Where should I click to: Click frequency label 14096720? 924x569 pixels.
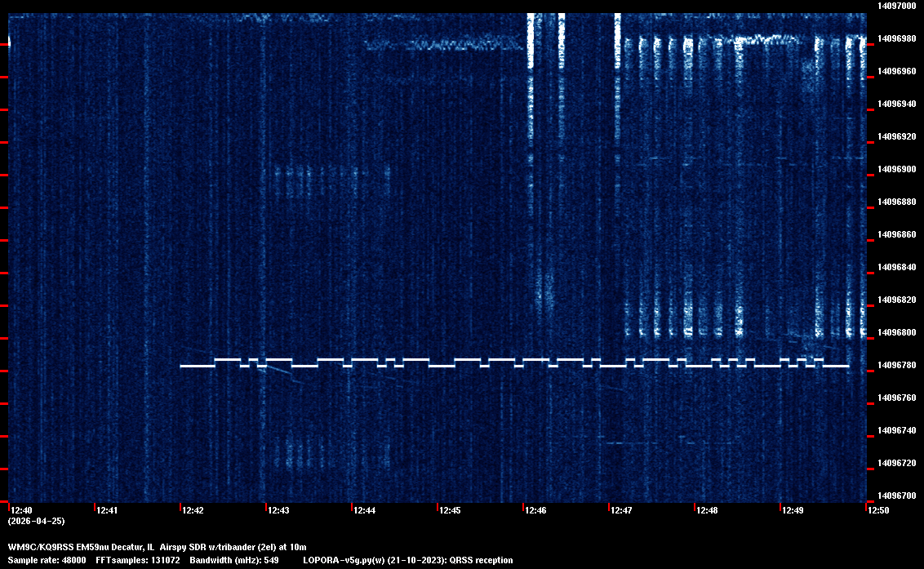tap(897, 463)
